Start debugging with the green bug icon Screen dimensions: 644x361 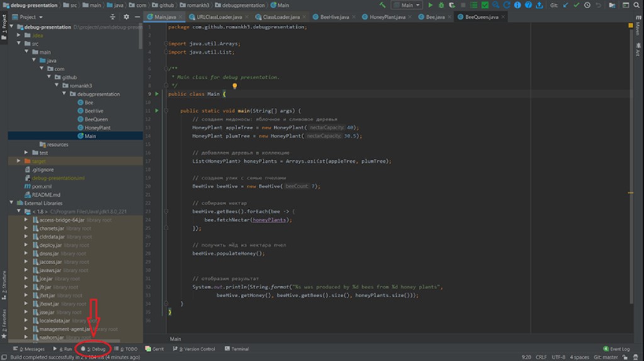pyautogui.click(x=441, y=5)
